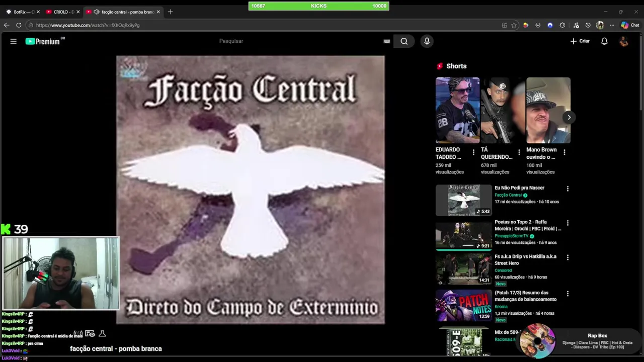Open the browser three-dot settings menu
The height and width of the screenshot is (362, 644).
click(612, 25)
